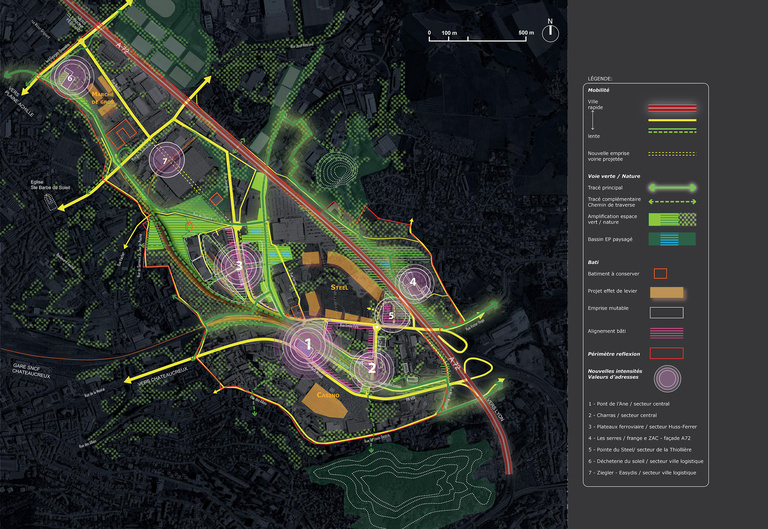Select the number 4 circle marker
The height and width of the screenshot is (529, 768).
click(x=413, y=282)
